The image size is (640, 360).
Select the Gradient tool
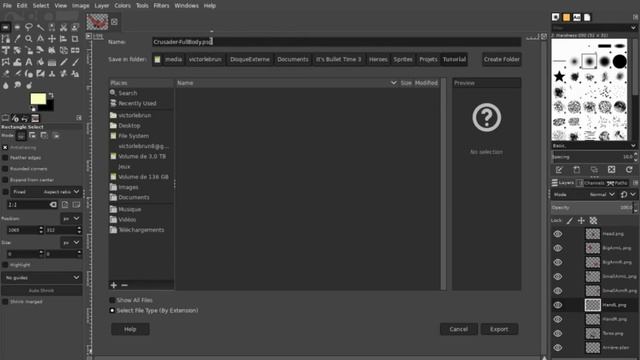coord(52,62)
